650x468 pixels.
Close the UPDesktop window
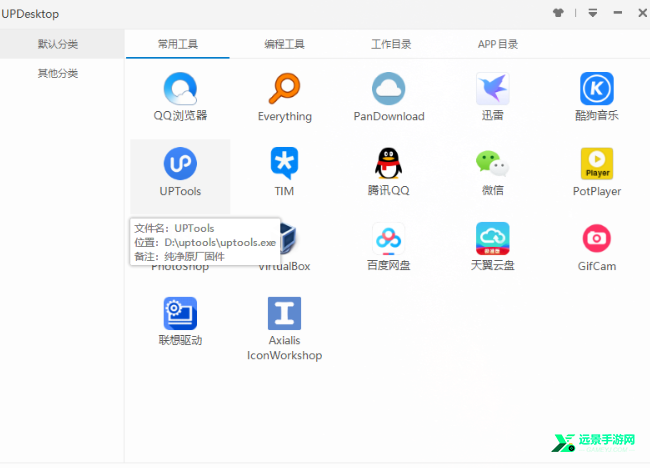(x=642, y=13)
